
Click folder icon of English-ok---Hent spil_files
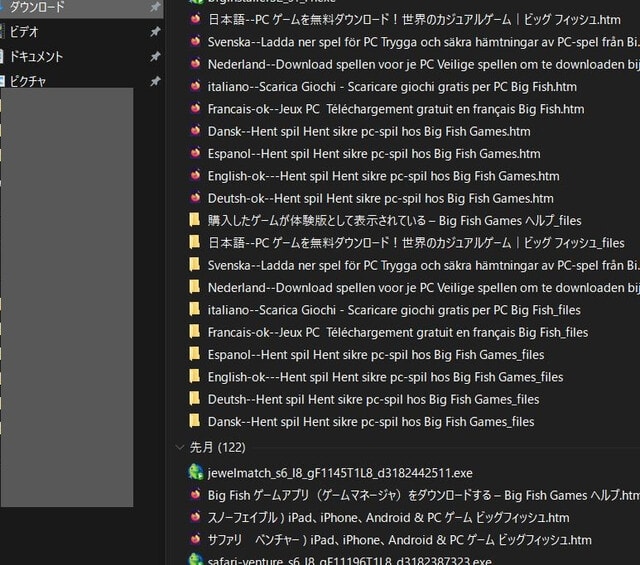pyautogui.click(x=195, y=376)
